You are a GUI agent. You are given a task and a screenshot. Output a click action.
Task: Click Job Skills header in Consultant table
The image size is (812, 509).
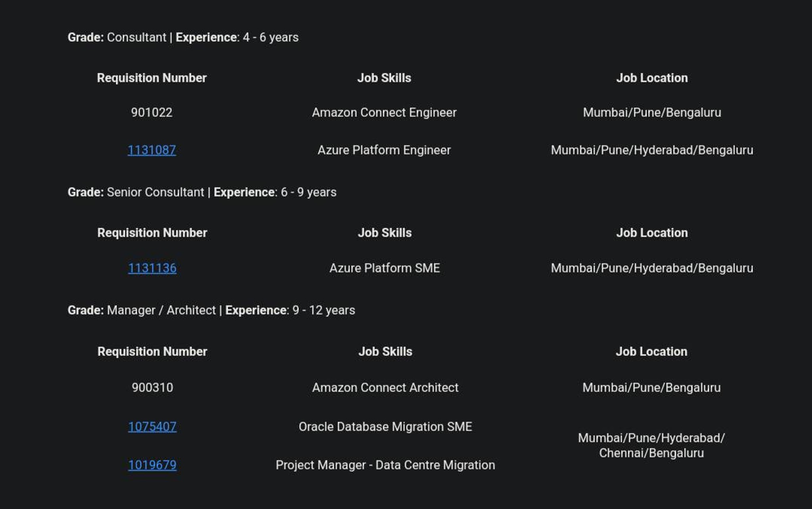tap(384, 78)
